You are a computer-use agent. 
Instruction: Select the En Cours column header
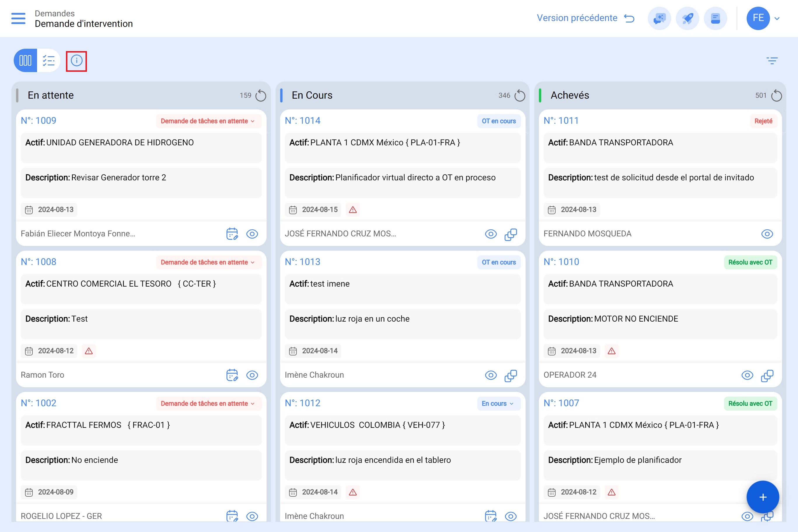312,95
